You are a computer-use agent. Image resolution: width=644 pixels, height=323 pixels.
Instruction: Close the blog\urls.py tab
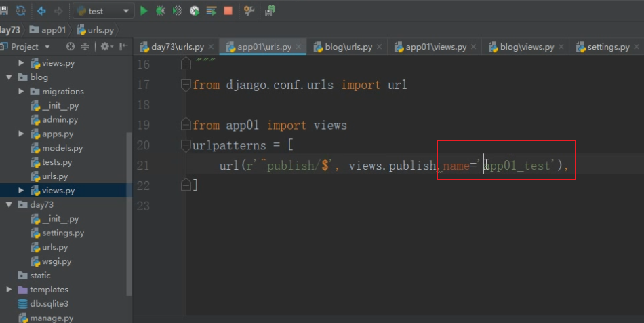pyautogui.click(x=379, y=47)
